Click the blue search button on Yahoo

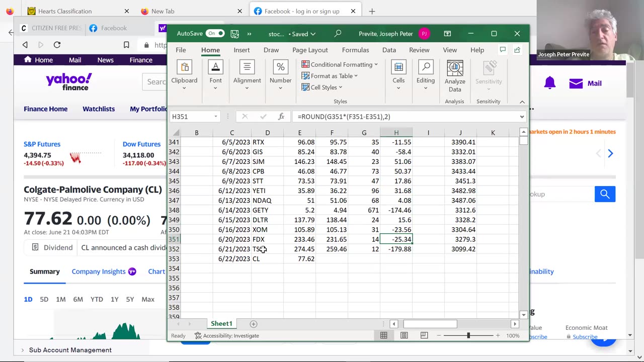coord(605,194)
